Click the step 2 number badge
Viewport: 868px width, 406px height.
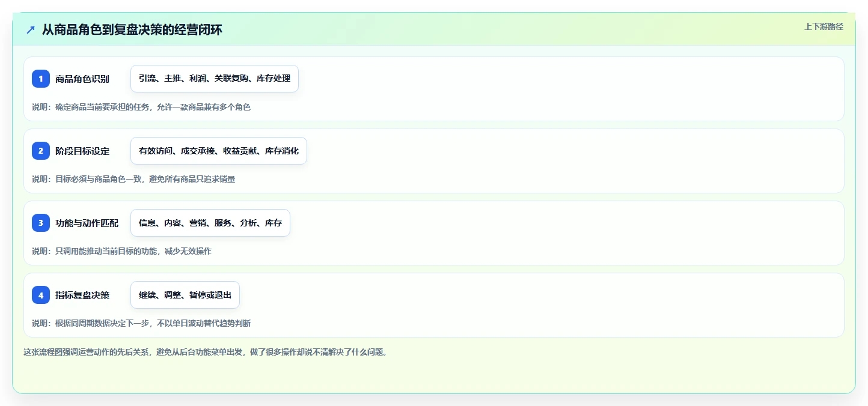[x=41, y=151]
